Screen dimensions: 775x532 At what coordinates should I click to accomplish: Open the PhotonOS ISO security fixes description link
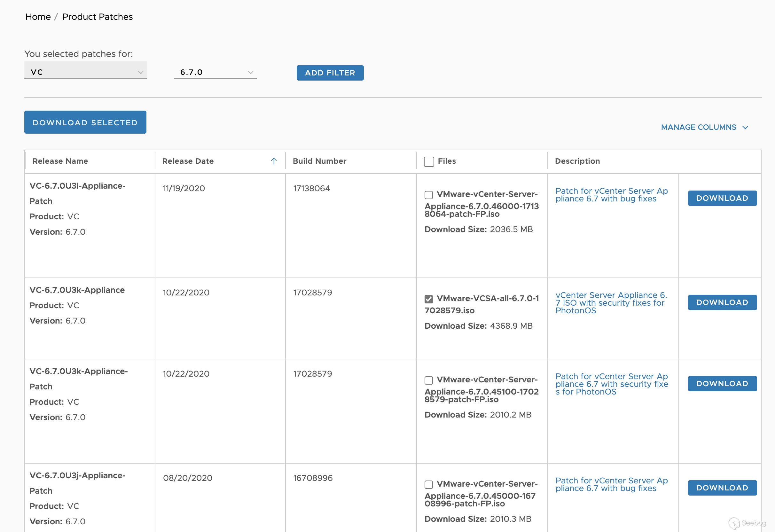click(611, 303)
